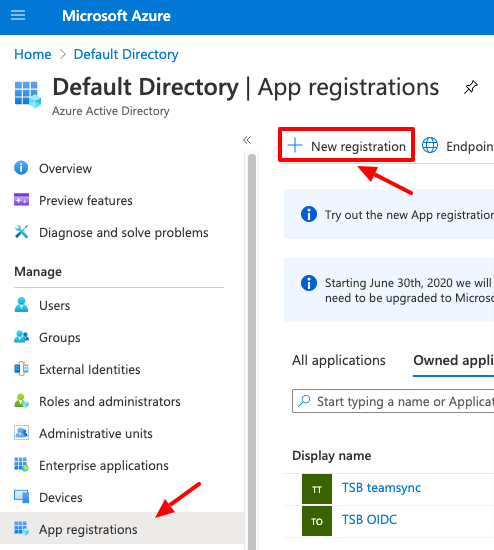The width and height of the screenshot is (494, 550).
Task: Click the Starting June 30th, 2020 notice
Action: pyautogui.click(x=389, y=290)
